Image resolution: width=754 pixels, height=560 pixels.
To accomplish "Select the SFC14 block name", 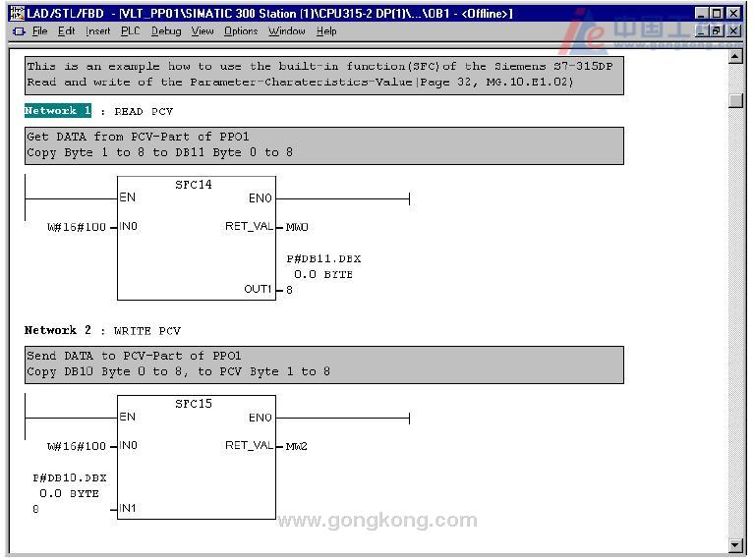I will [194, 185].
